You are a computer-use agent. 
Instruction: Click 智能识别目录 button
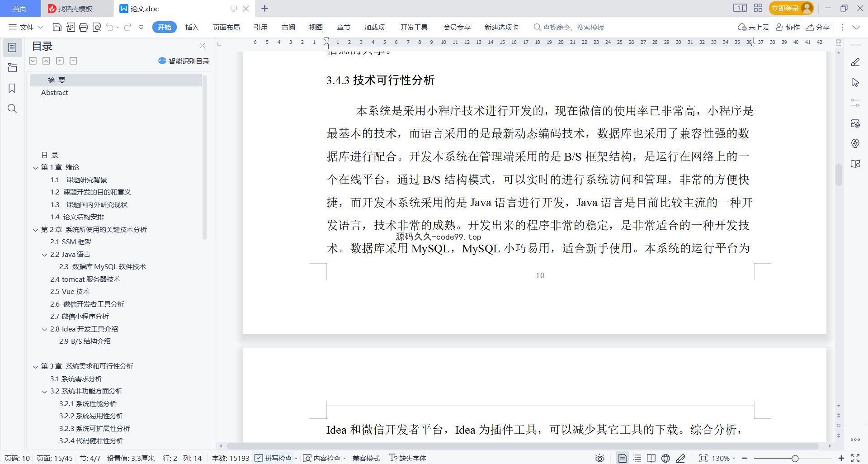click(x=184, y=61)
